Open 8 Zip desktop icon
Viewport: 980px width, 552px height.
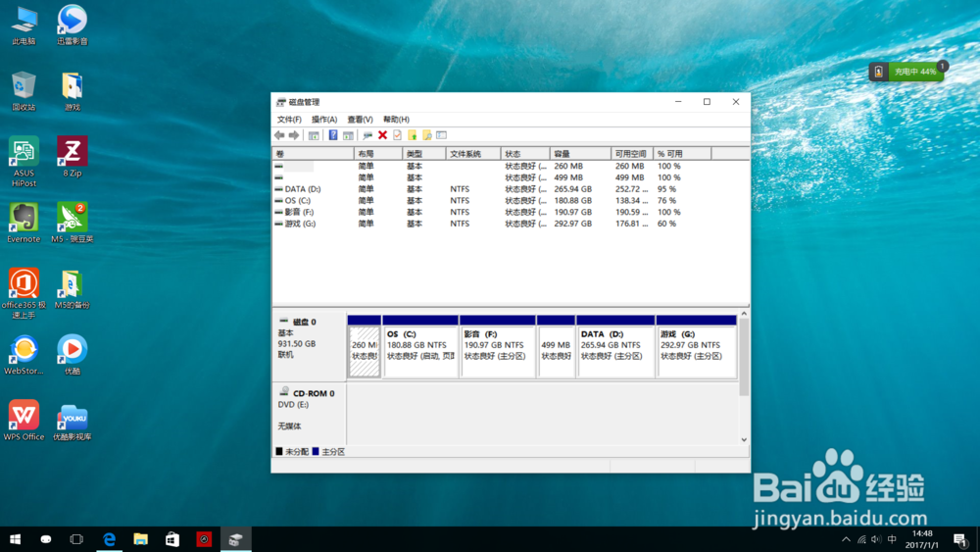coord(73,156)
